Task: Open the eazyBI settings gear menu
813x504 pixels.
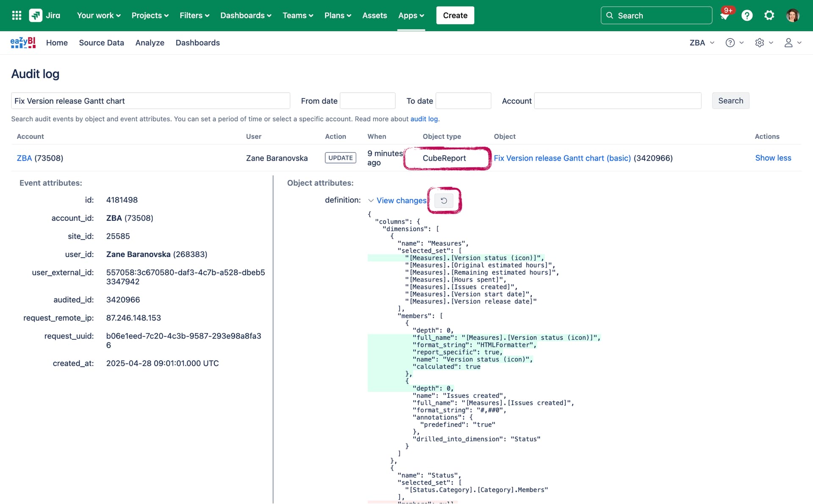Action: pos(764,43)
